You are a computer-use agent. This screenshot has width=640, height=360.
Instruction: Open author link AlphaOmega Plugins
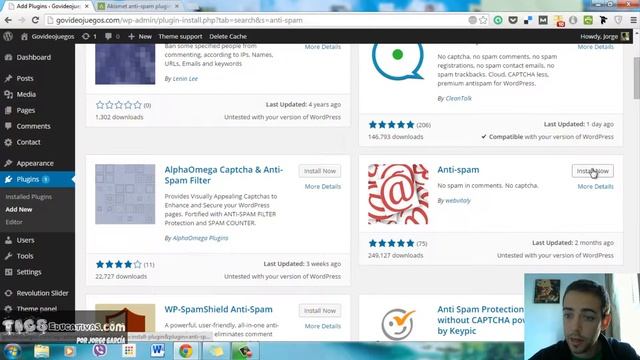[200, 238]
